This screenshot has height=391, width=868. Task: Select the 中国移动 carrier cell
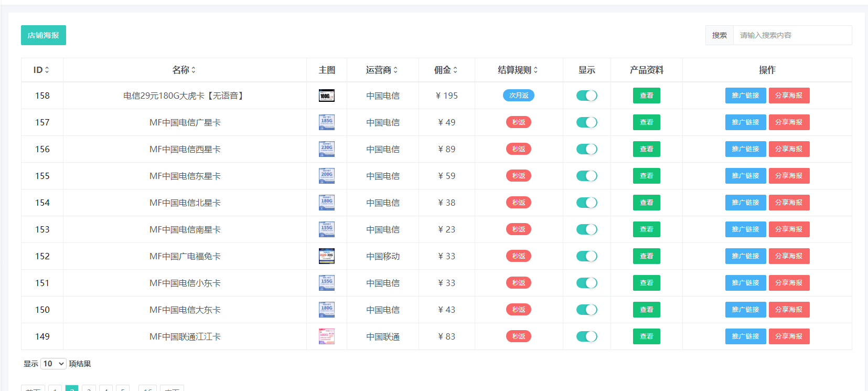(x=383, y=256)
